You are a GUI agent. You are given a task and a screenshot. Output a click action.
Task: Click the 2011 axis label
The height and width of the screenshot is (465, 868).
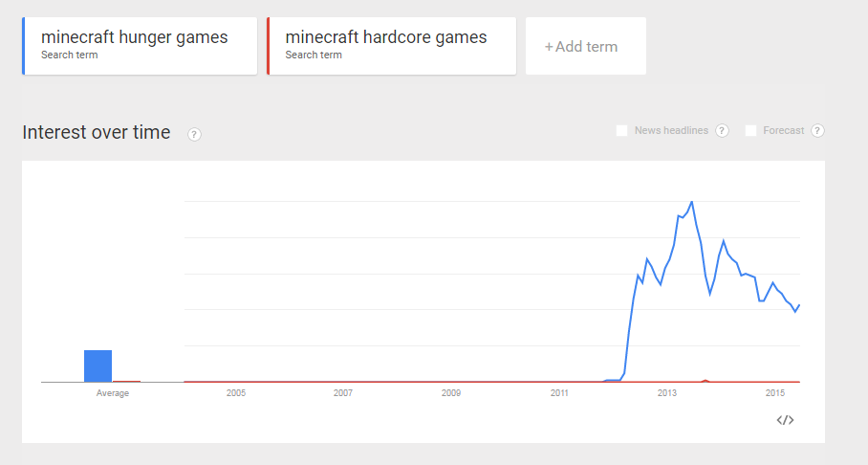[x=559, y=393]
